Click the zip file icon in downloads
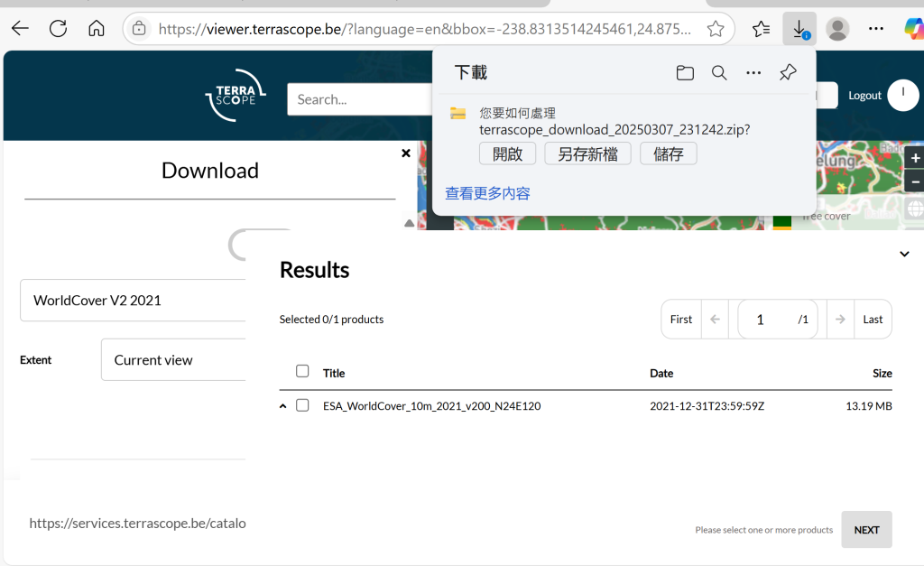Viewport: 924px width, 566px height. coord(457,113)
